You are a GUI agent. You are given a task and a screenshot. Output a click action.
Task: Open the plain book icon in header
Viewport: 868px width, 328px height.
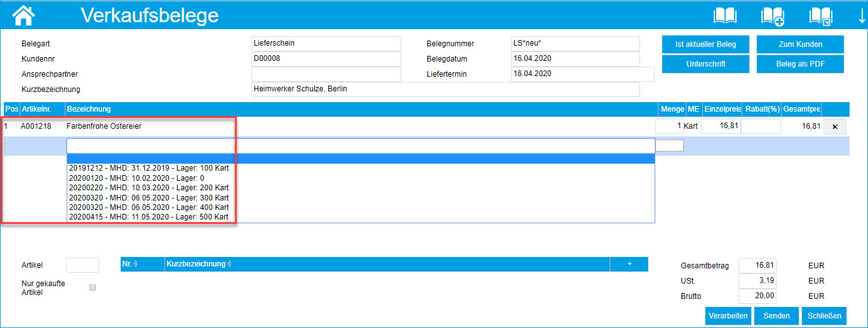(725, 15)
